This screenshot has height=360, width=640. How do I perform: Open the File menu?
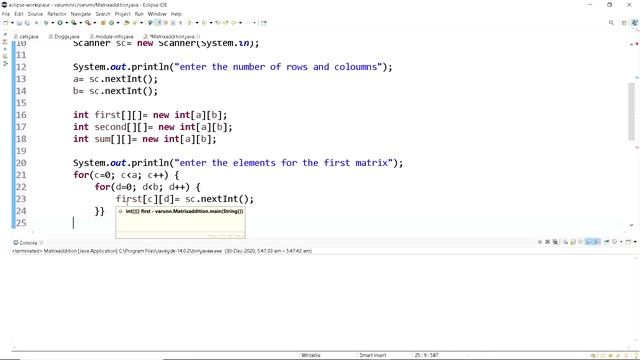(6, 14)
